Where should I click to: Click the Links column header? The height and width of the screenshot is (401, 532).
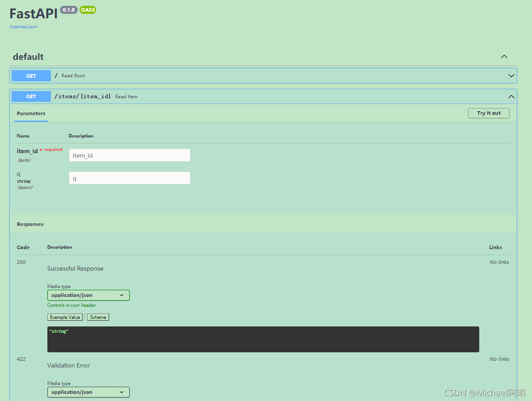[495, 247]
